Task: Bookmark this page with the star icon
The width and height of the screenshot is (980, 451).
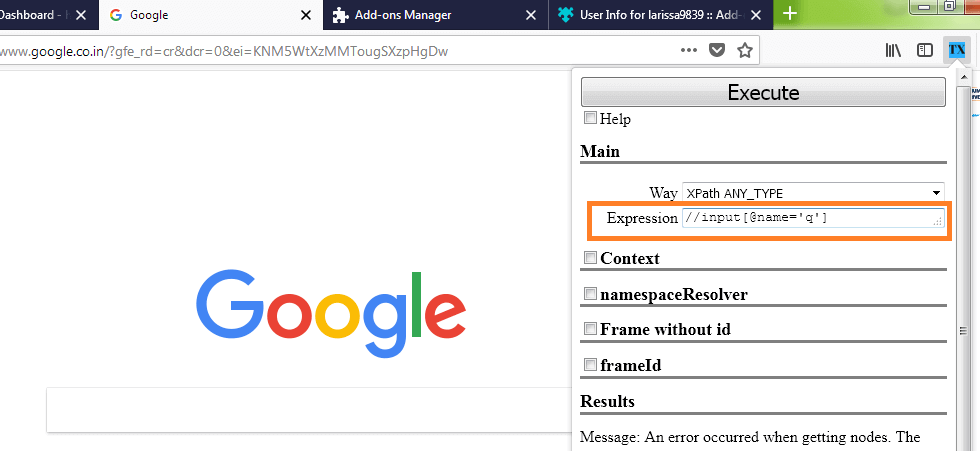Action: point(744,51)
